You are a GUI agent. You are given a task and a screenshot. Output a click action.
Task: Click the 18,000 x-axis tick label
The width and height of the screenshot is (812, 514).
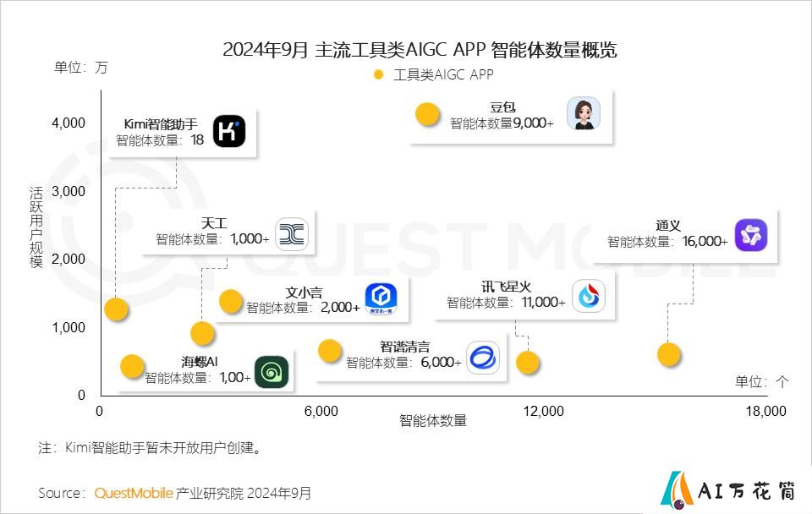click(766, 412)
